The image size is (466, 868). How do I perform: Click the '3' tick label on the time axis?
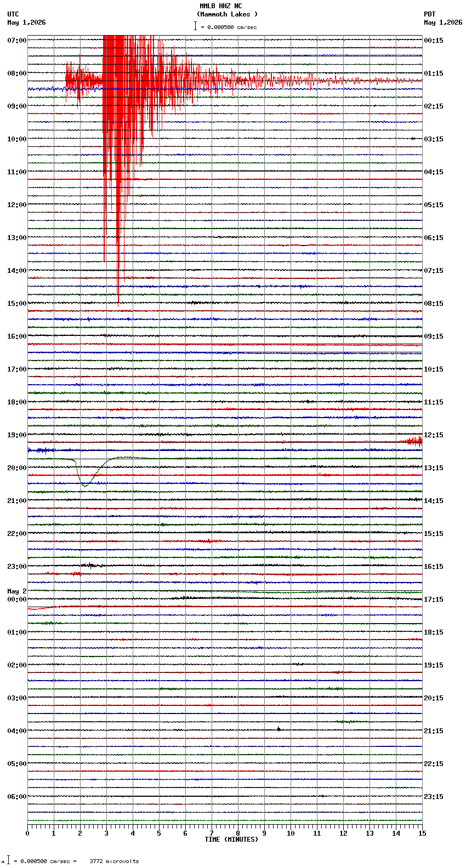click(x=106, y=833)
